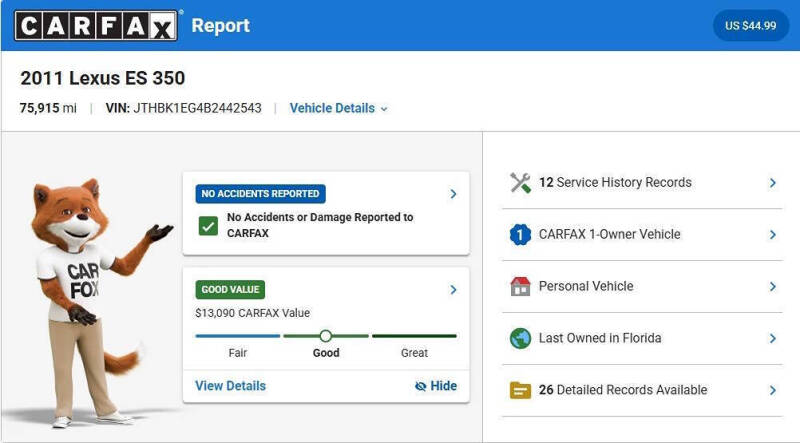800x443 pixels.
Task: Click the $13,090 CARFAX Value text
Action: (x=253, y=313)
